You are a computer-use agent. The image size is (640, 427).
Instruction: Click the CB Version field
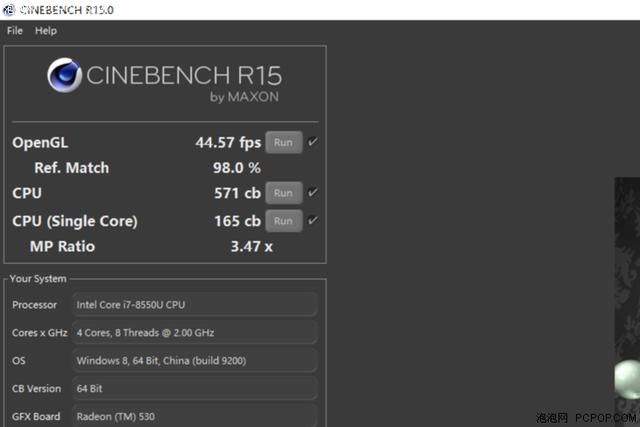[x=195, y=388]
